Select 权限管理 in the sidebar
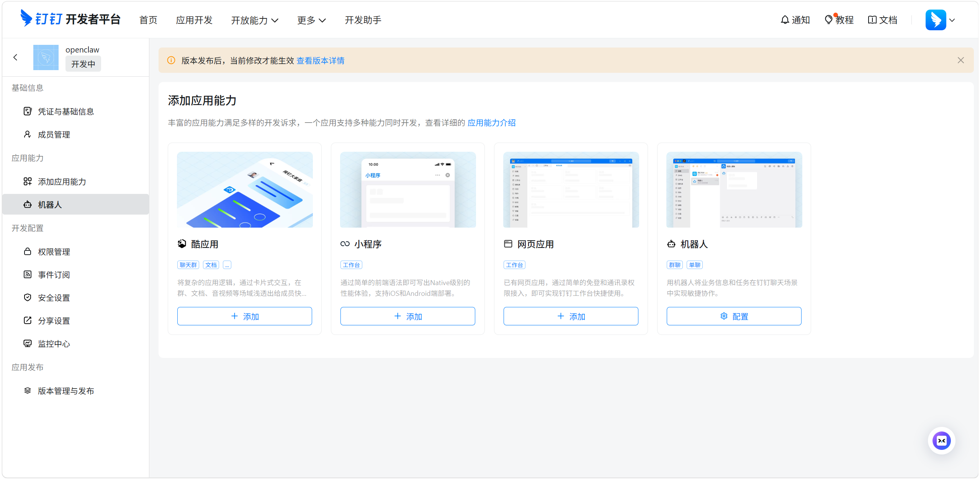Viewport: 980px width, 479px height. [x=54, y=252]
